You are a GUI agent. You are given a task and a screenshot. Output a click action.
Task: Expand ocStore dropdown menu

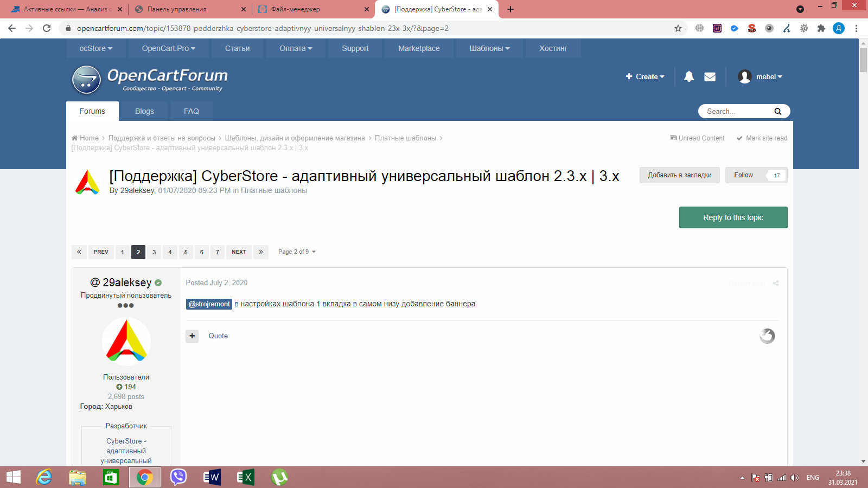coord(96,48)
